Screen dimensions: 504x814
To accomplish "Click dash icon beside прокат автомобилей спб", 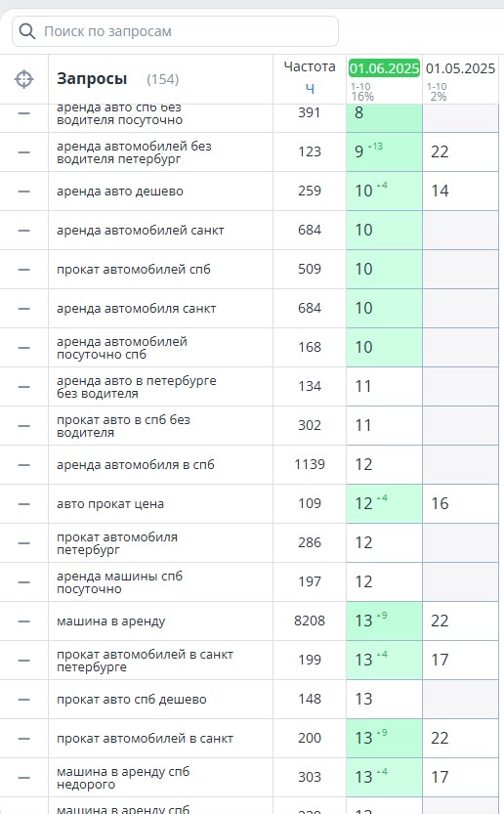I will 23,270.
